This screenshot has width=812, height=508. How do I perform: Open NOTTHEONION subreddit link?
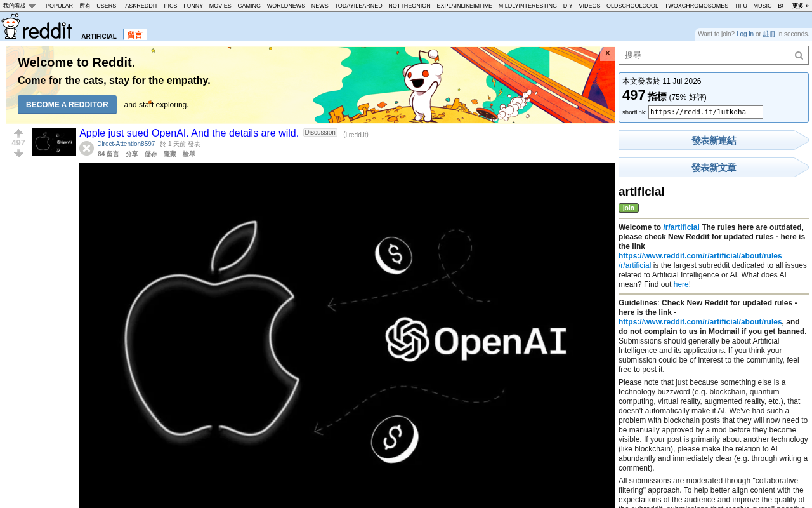click(x=409, y=6)
